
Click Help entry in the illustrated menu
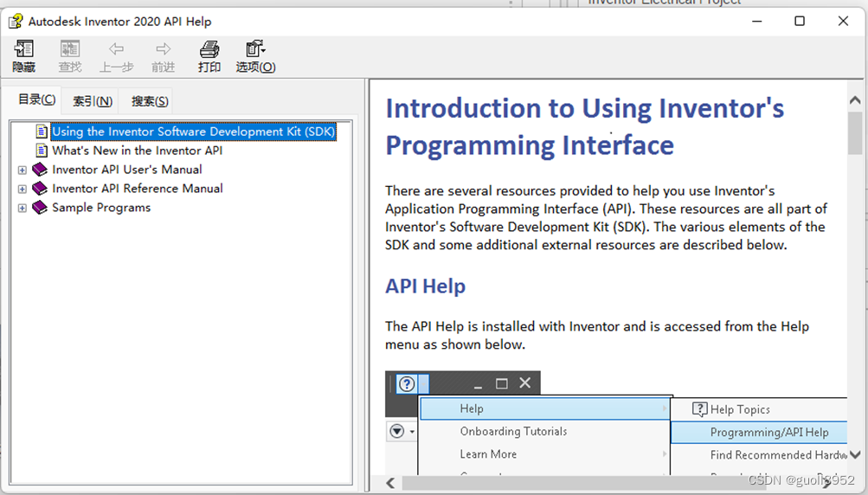click(472, 408)
